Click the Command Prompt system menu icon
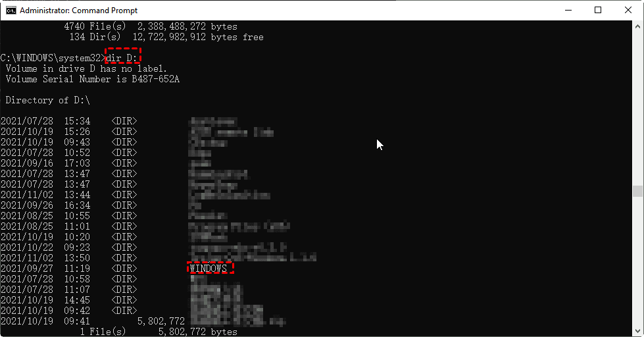 [11, 11]
